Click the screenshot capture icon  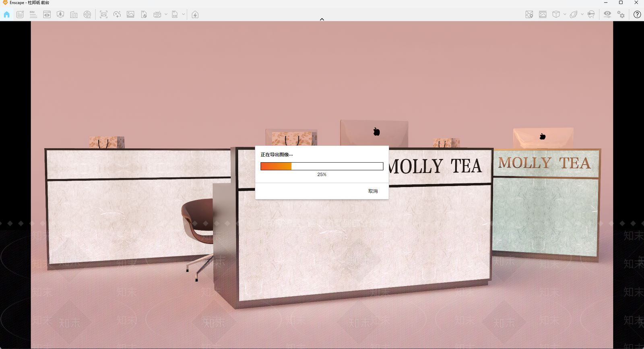[x=103, y=14]
